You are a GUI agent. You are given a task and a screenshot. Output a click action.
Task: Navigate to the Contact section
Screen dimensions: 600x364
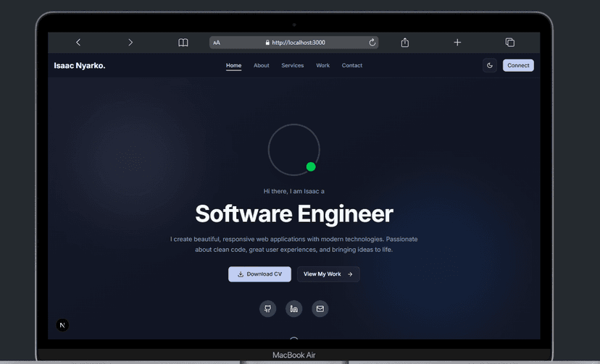[352, 66]
